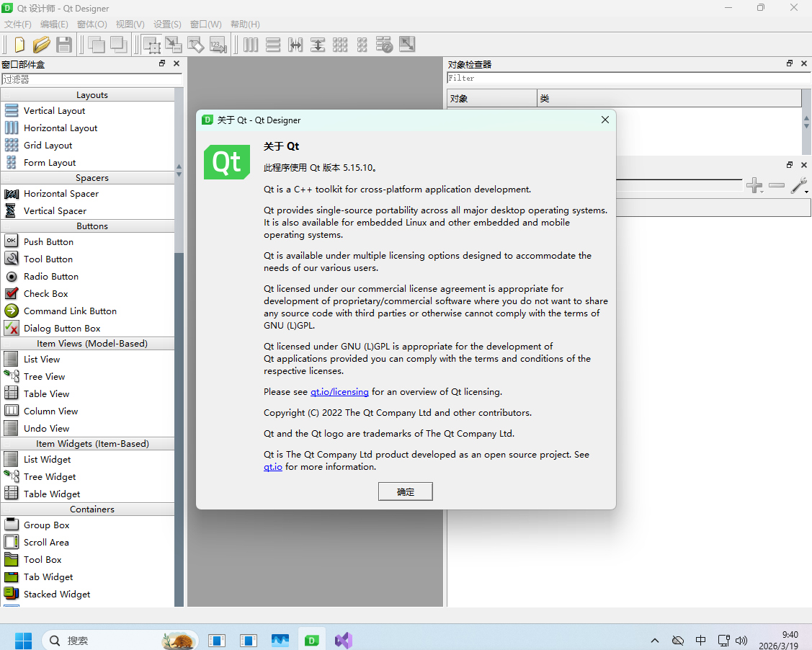
Task: Show hidden system tray icons chevron
Action: click(x=654, y=641)
